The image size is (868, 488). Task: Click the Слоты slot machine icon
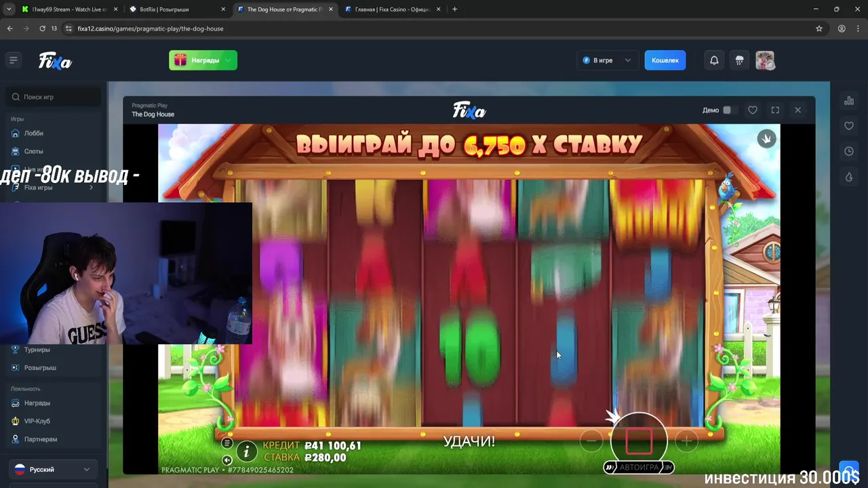coord(16,151)
